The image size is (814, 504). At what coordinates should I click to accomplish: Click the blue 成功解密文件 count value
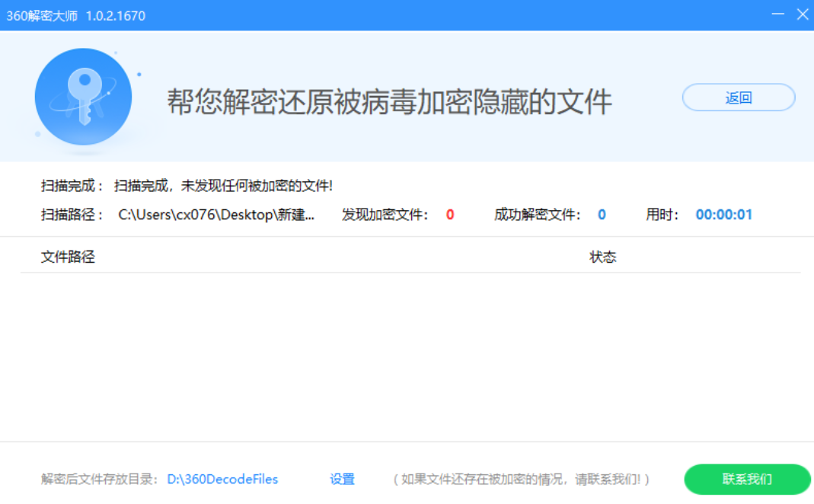[602, 215]
